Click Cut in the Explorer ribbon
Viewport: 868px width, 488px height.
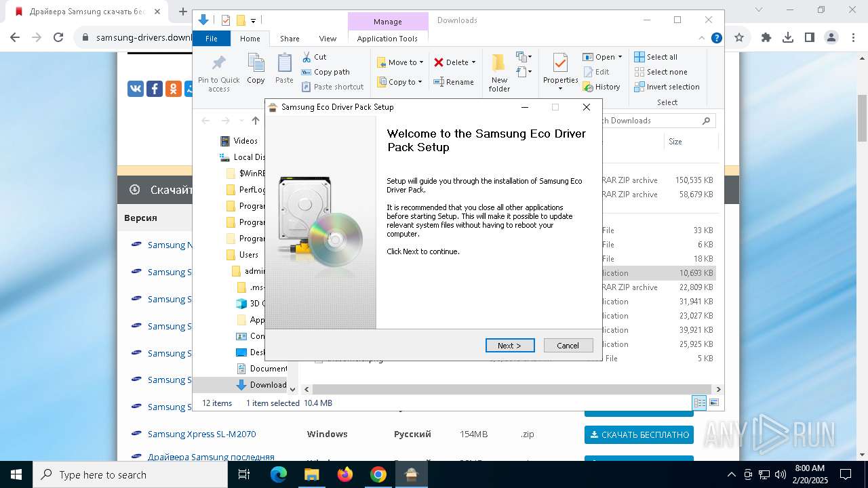tap(314, 57)
